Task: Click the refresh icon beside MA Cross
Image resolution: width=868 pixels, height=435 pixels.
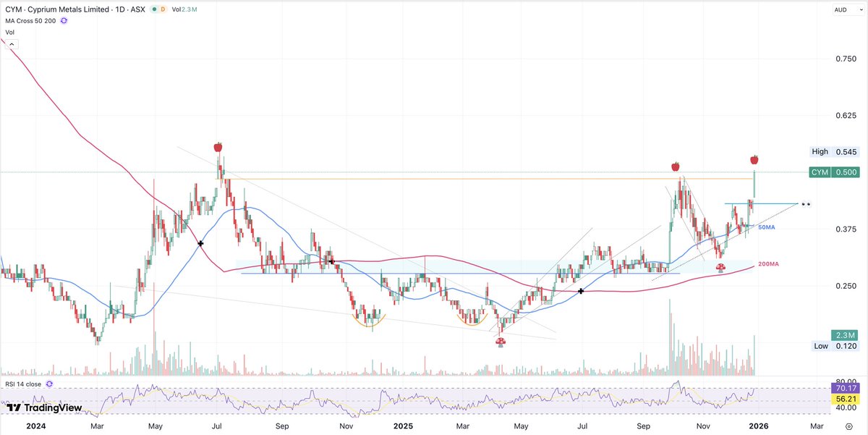Action: click(64, 20)
